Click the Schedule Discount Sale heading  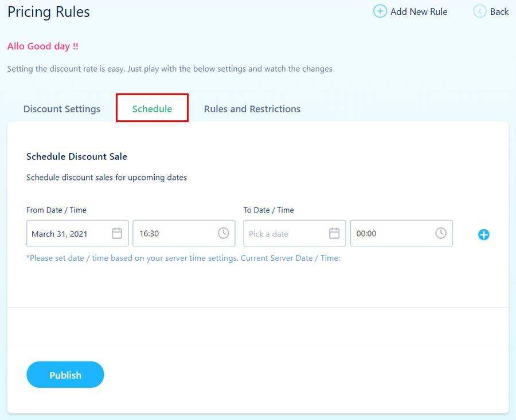point(77,156)
